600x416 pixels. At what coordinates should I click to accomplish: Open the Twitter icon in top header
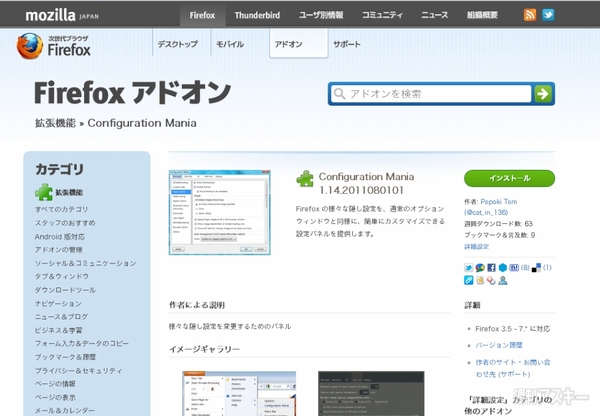(x=548, y=15)
